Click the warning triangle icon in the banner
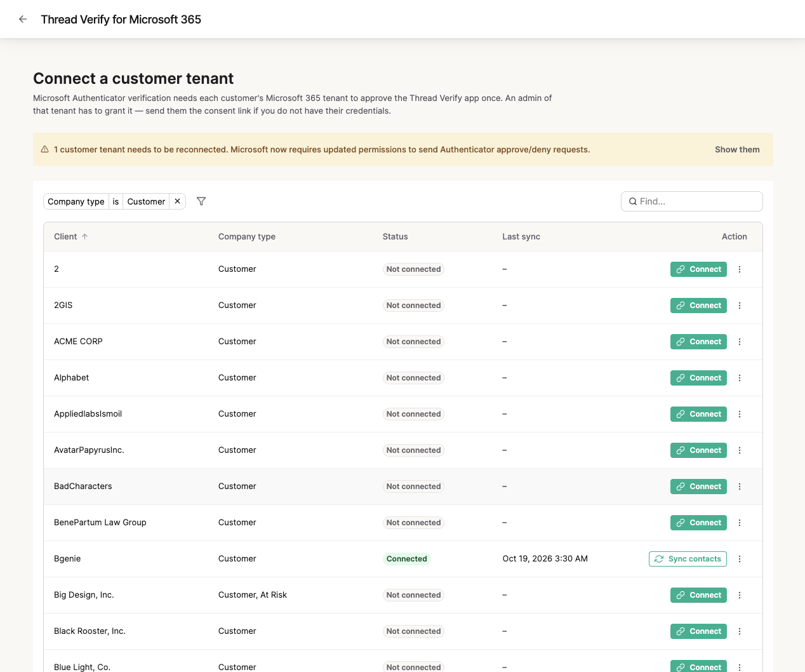 (x=45, y=149)
